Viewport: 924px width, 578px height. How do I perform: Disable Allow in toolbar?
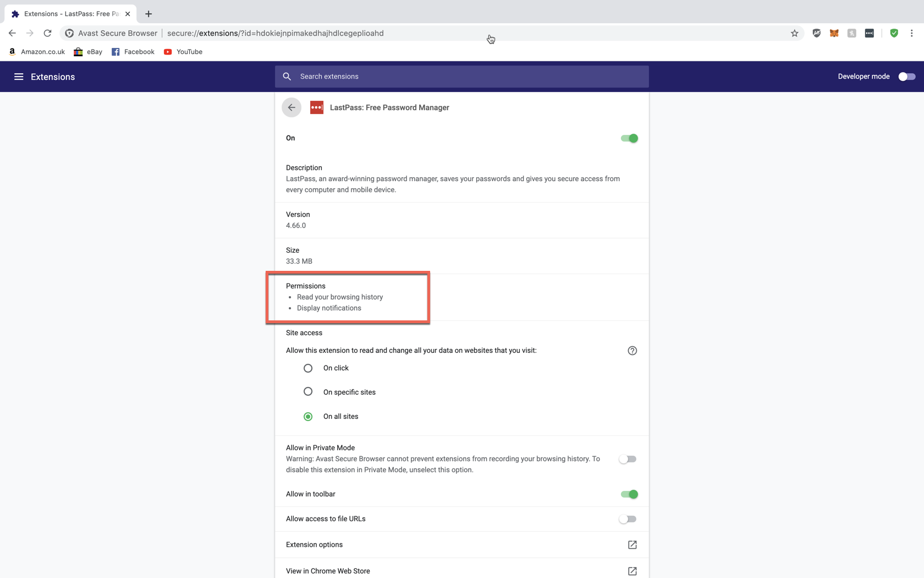click(x=629, y=494)
